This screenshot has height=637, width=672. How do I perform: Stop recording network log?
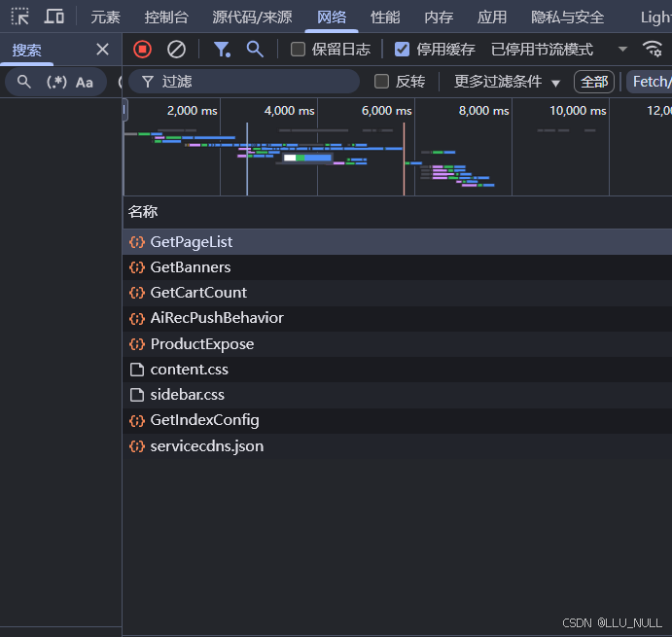coord(142,50)
